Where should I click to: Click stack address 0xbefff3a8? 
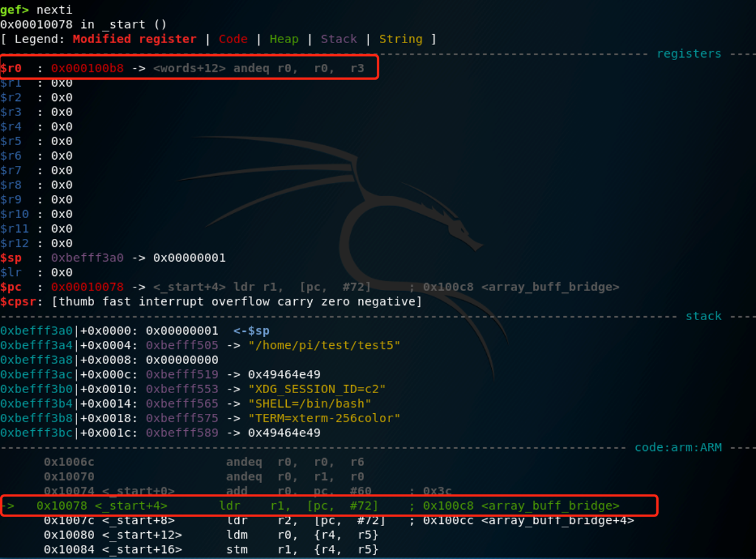click(36, 360)
